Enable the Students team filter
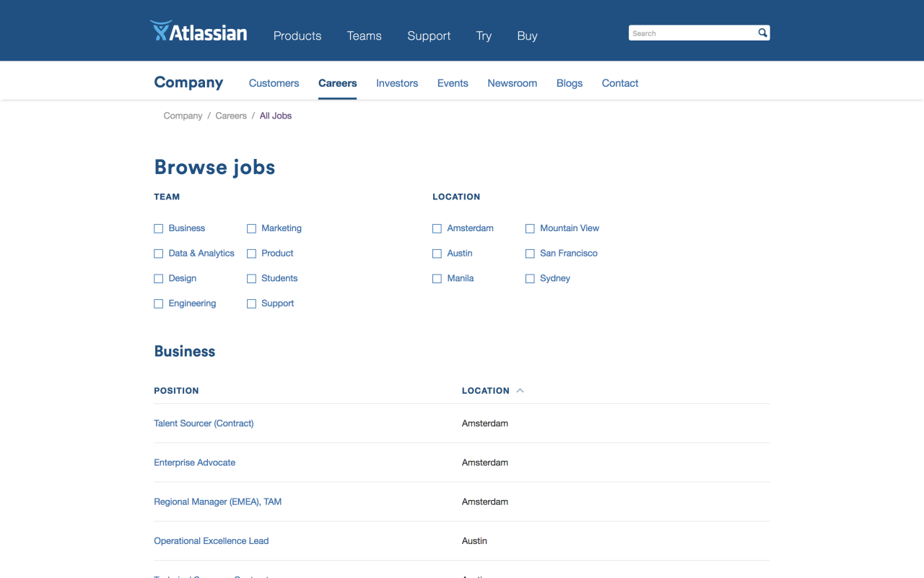 click(x=251, y=279)
